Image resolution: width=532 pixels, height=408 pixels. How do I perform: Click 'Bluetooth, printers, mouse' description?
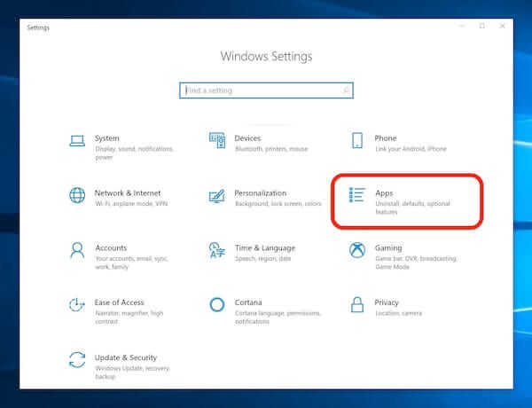[271, 149]
